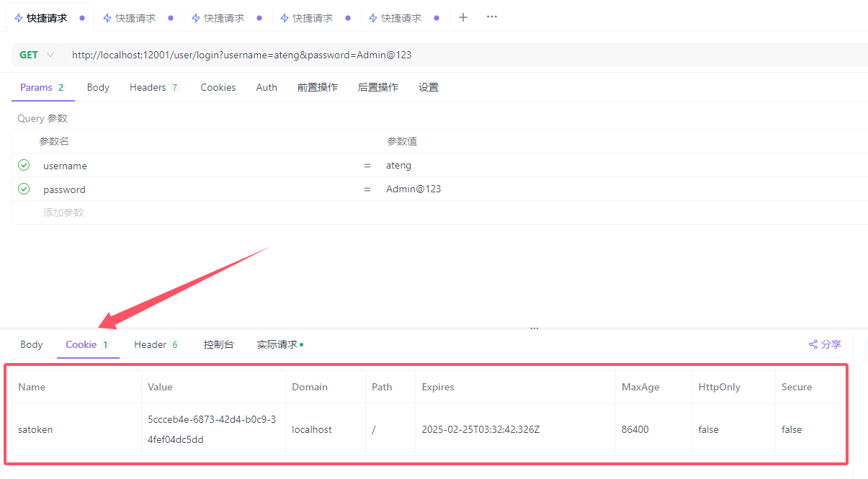Click the lightning icon on first tab
868x479 pixels.
point(19,18)
